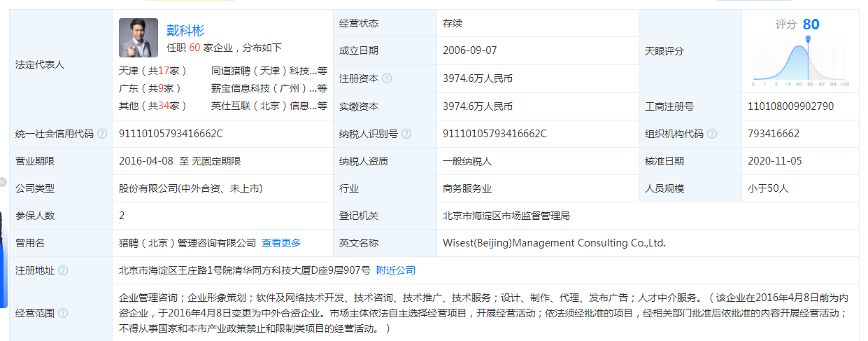This screenshot has height=341, width=868.
Task: Show the help icon info for 经营范围
Action: [x=63, y=313]
